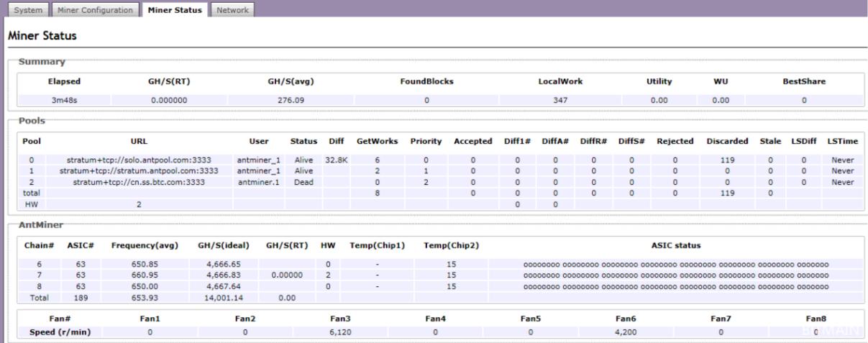868x343 pixels.
Task: Click the BestShare column header
Action: tap(804, 82)
